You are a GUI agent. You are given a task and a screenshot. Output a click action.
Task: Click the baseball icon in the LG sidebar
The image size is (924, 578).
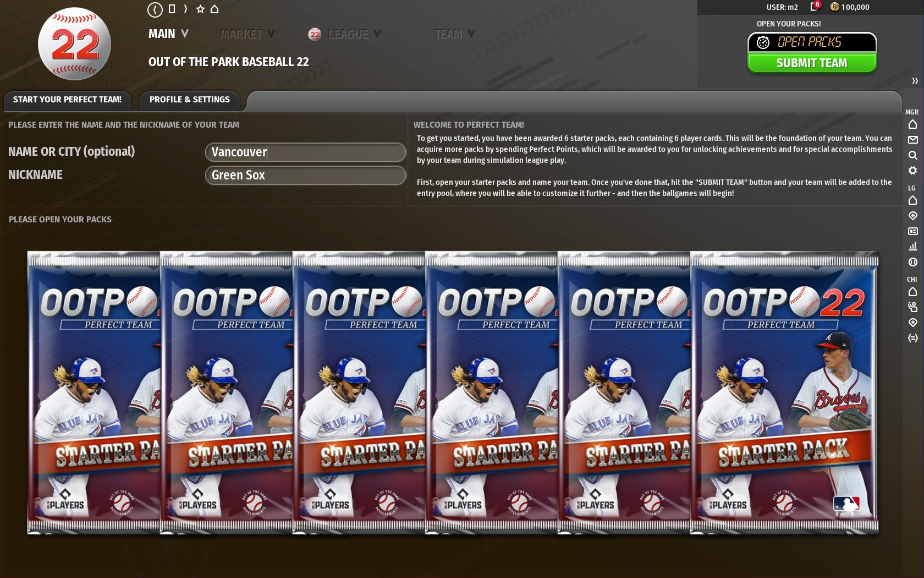[x=913, y=262]
